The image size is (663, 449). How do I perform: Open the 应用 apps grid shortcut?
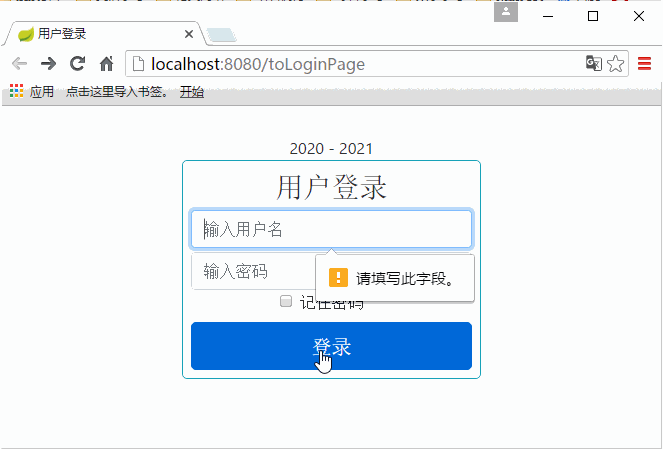pyautogui.click(x=32, y=91)
